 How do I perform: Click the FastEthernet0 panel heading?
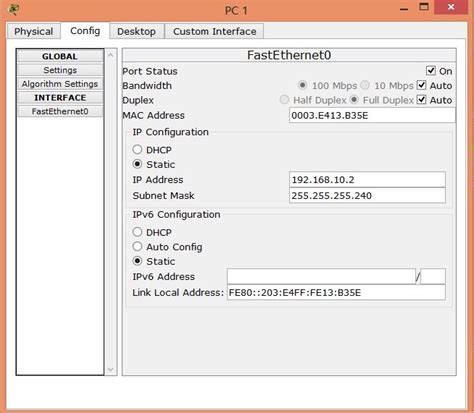click(289, 55)
